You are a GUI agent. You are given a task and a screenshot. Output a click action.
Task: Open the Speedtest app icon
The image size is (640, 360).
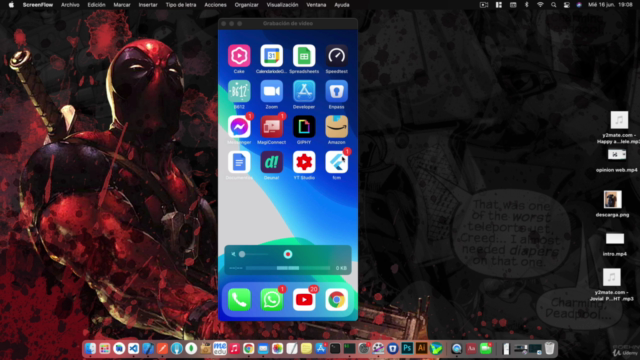click(x=336, y=56)
